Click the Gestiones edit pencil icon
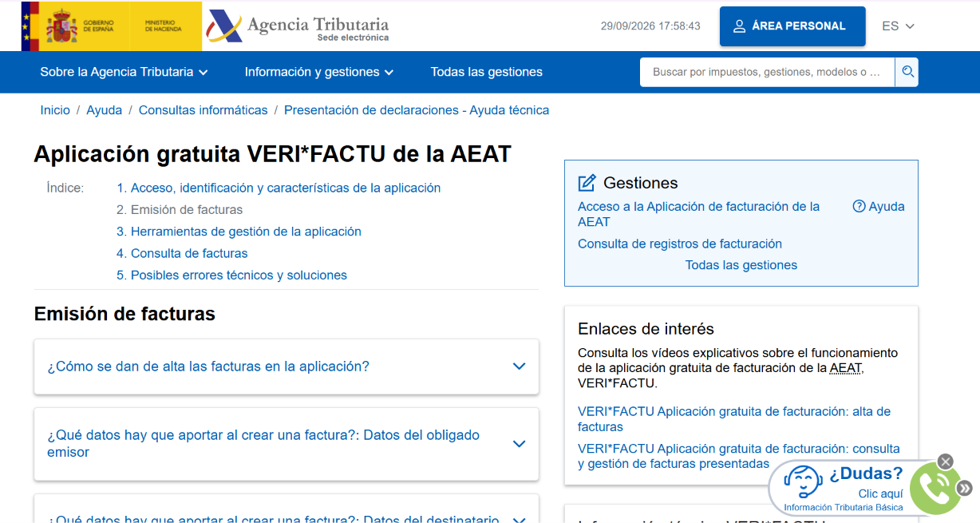 point(587,183)
